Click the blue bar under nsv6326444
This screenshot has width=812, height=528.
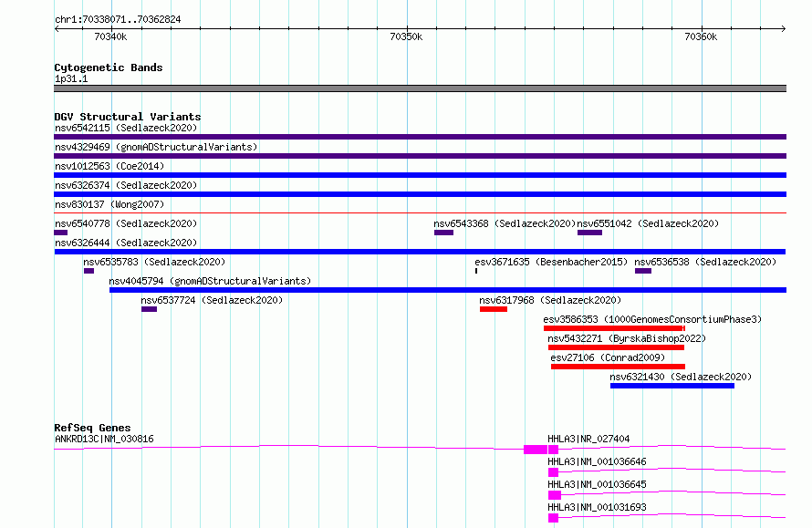click(x=420, y=252)
